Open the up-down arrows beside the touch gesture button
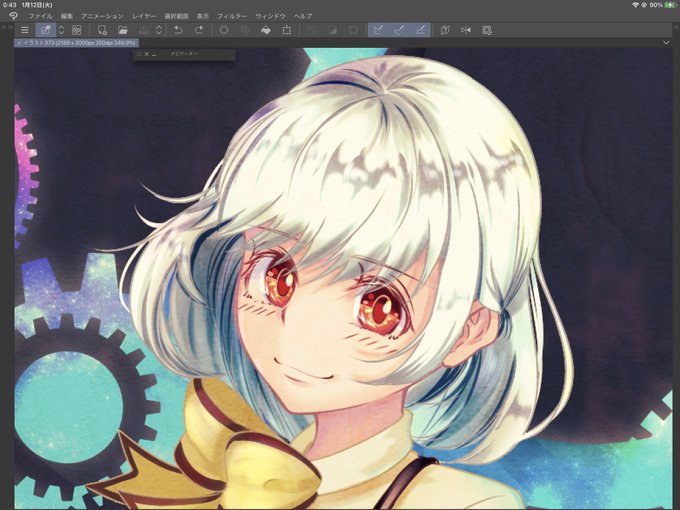This screenshot has height=510, width=680. coord(61,30)
